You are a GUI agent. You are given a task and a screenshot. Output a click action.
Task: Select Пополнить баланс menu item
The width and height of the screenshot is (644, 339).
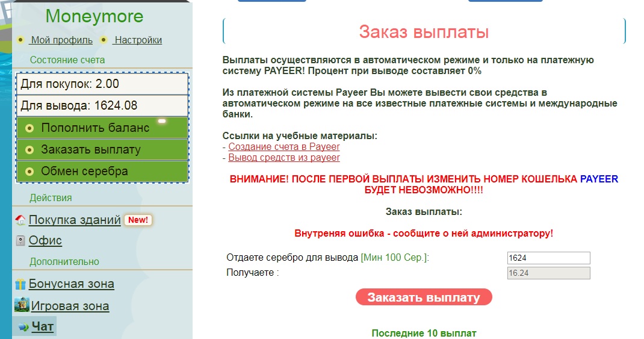point(102,128)
